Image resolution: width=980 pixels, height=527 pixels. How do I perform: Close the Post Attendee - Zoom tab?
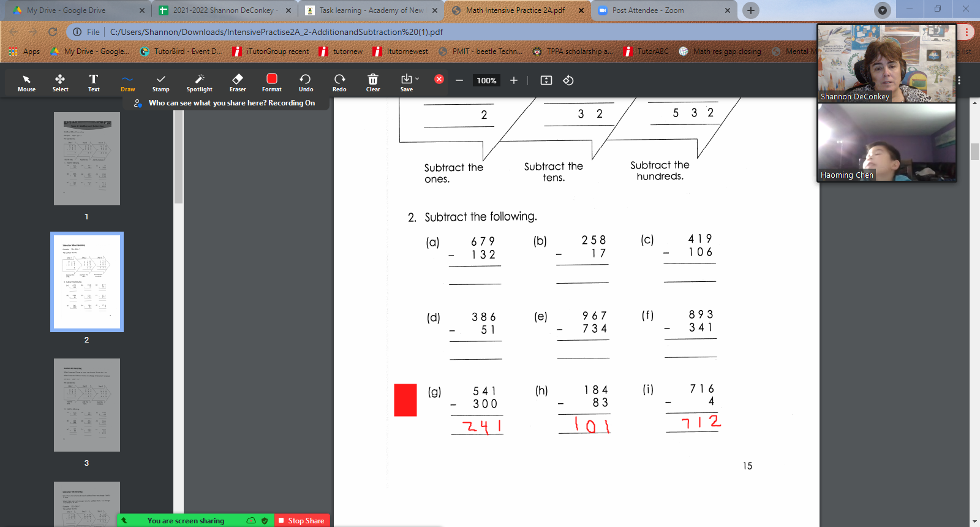pyautogui.click(x=727, y=10)
